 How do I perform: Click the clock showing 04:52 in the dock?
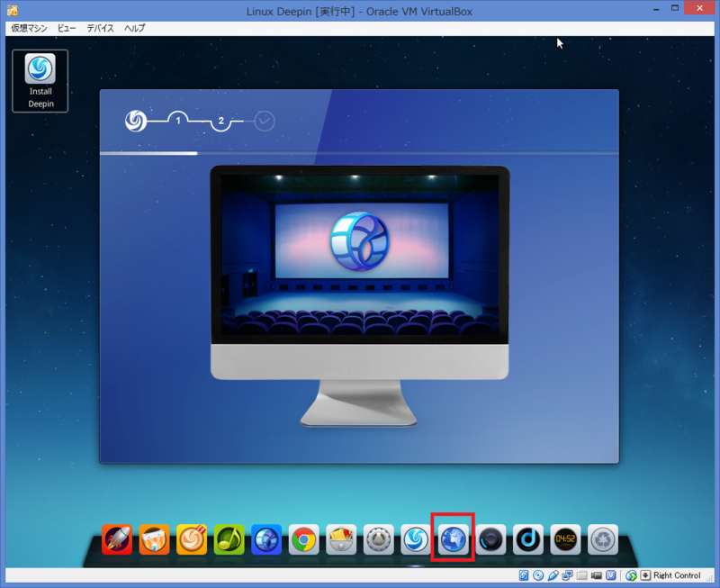(x=567, y=539)
